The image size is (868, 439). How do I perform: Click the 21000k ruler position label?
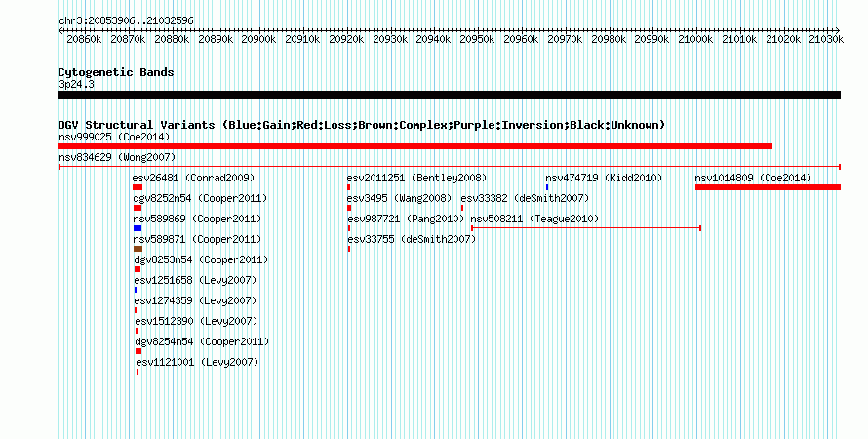[695, 39]
